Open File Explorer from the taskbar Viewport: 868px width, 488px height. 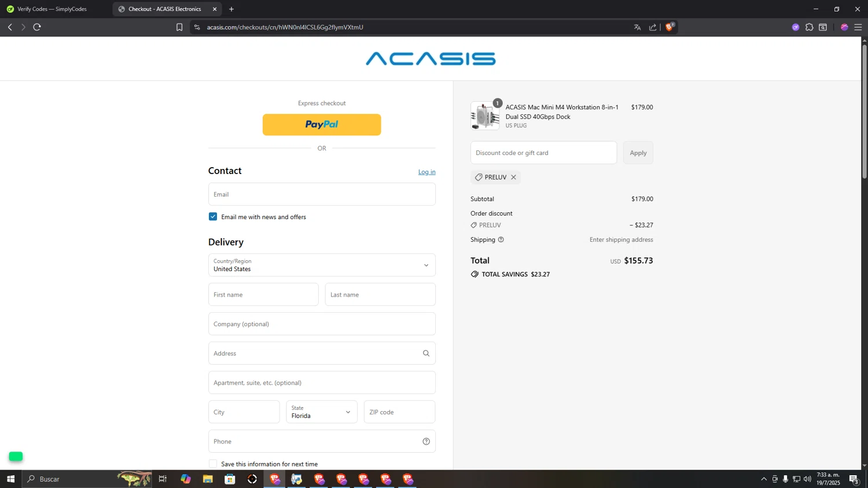pos(208,479)
